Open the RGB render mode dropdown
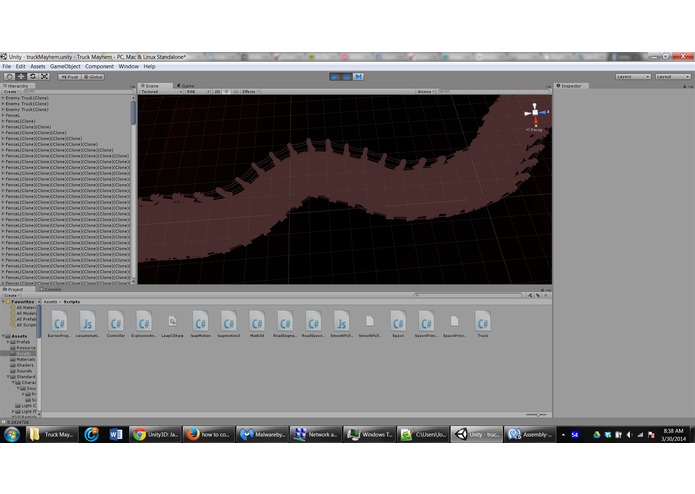 point(198,91)
